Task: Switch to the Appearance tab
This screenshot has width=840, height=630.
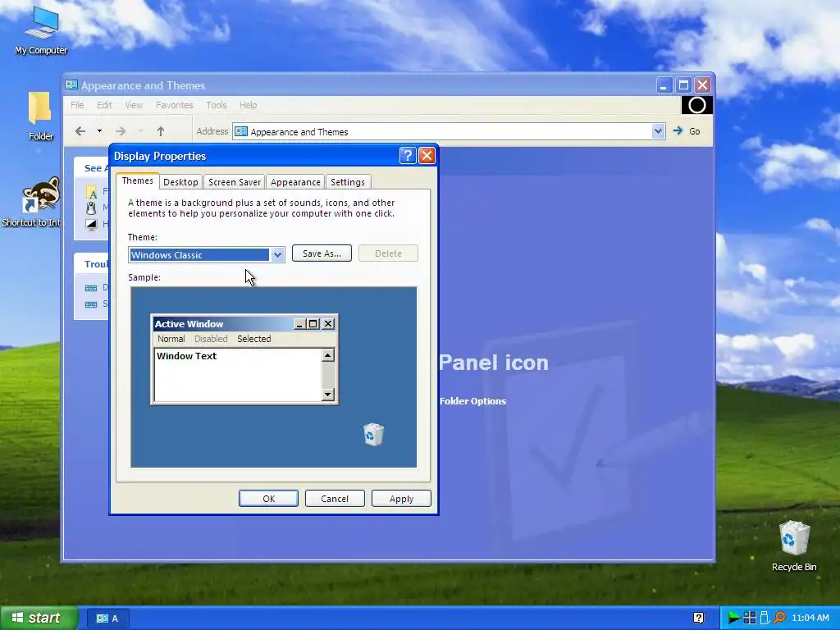Action: click(295, 182)
